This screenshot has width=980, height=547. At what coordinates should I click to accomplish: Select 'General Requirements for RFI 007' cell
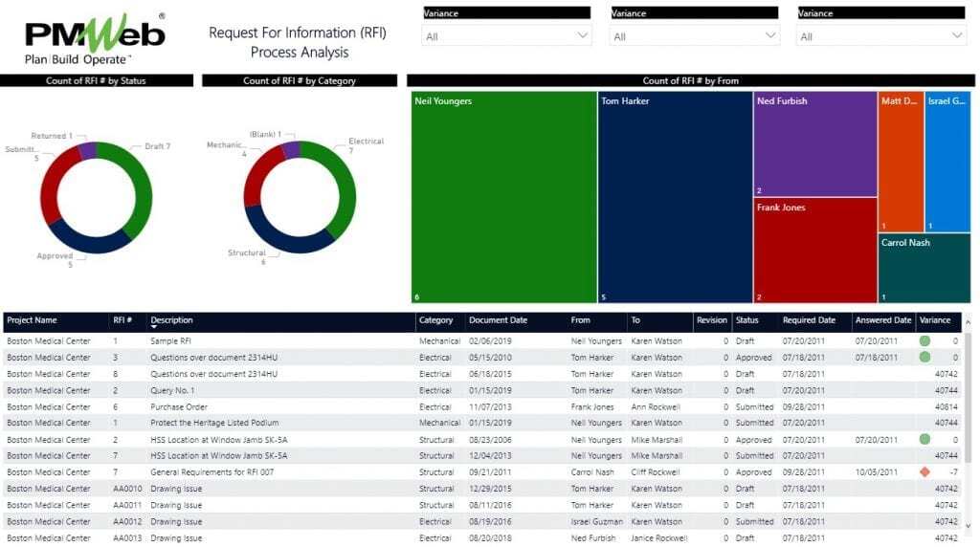coord(212,472)
